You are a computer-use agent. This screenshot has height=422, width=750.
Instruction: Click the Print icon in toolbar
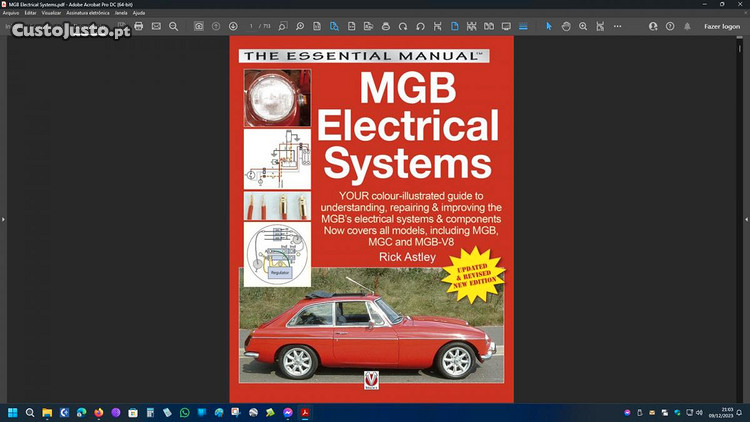139,26
